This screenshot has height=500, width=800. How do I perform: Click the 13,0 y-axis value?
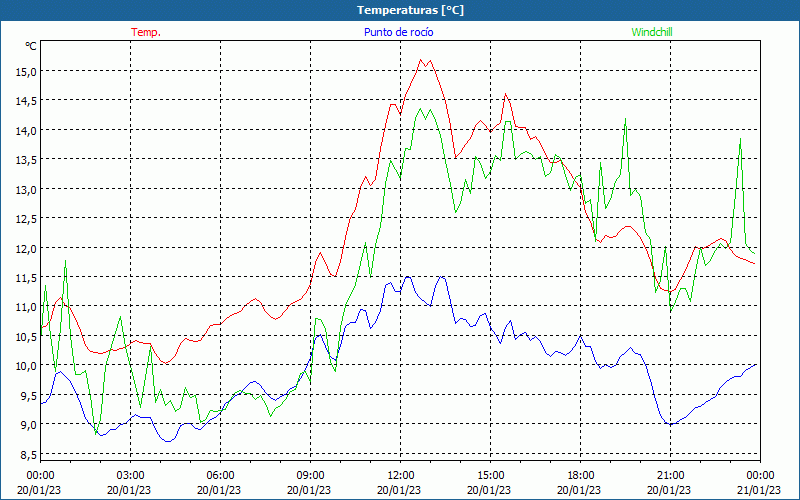pos(27,189)
